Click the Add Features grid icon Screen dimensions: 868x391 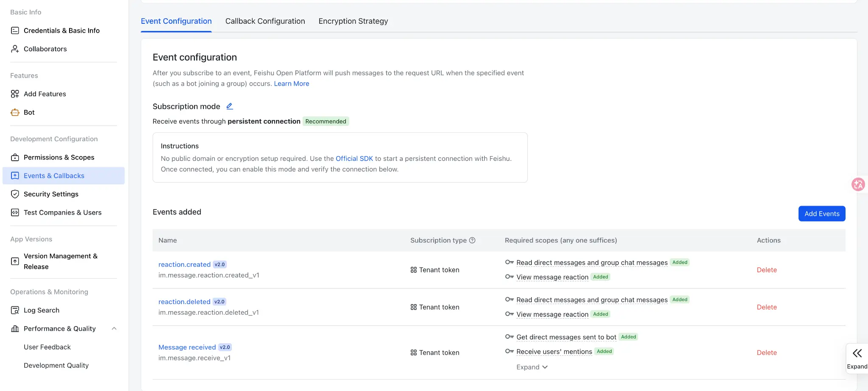pos(15,94)
